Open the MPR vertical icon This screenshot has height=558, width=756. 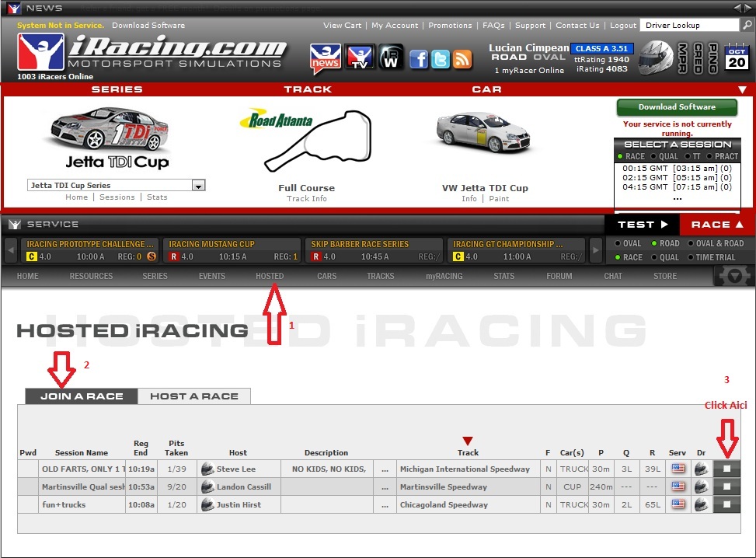tap(682, 58)
